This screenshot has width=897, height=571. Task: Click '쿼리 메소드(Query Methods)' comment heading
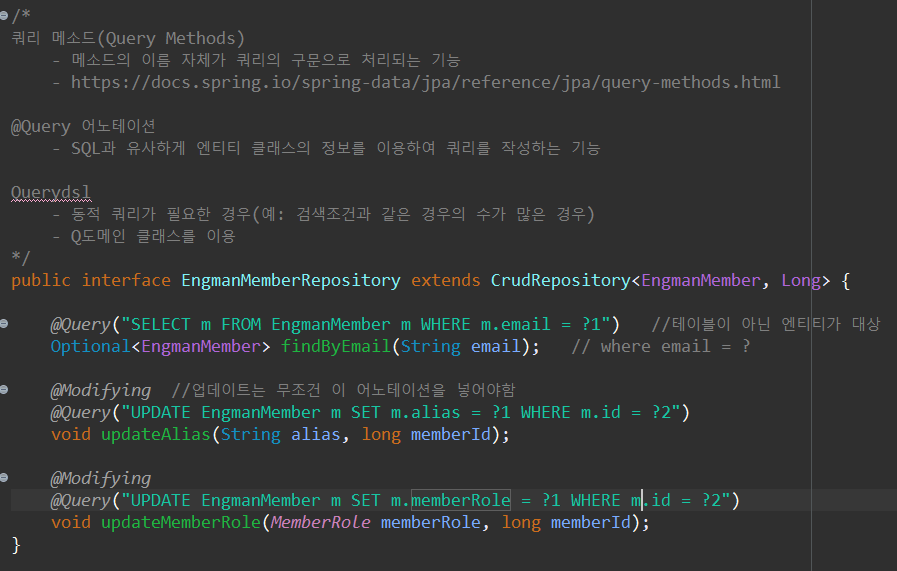[x=128, y=38]
